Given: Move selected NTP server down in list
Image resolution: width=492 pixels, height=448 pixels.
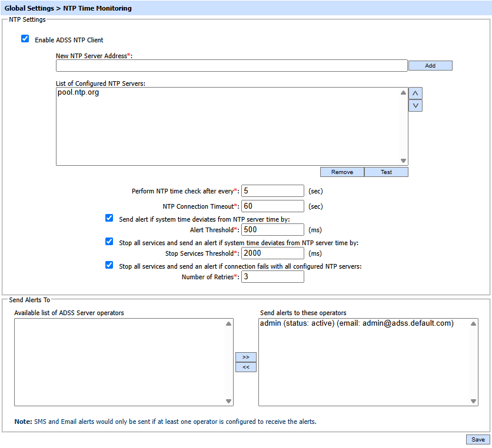Looking at the screenshot, I should click(415, 106).
